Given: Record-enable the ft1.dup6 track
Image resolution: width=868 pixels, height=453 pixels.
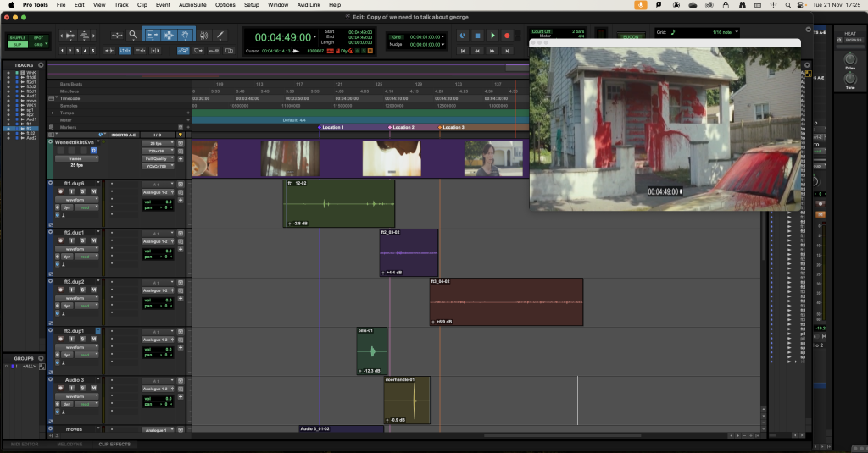Looking at the screenshot, I should [61, 191].
